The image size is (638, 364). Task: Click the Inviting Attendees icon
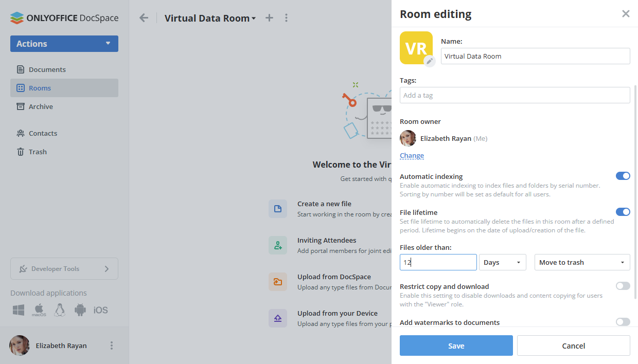point(278,245)
